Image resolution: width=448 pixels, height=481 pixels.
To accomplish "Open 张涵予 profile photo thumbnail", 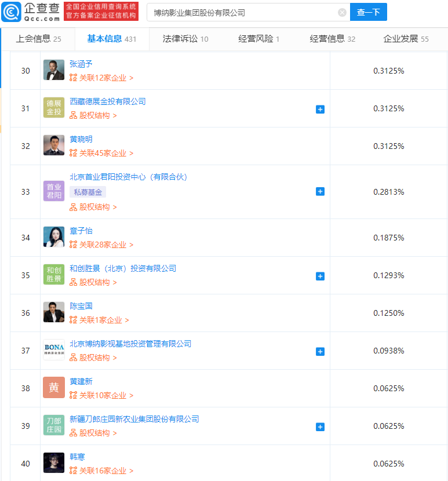I will coord(54,70).
